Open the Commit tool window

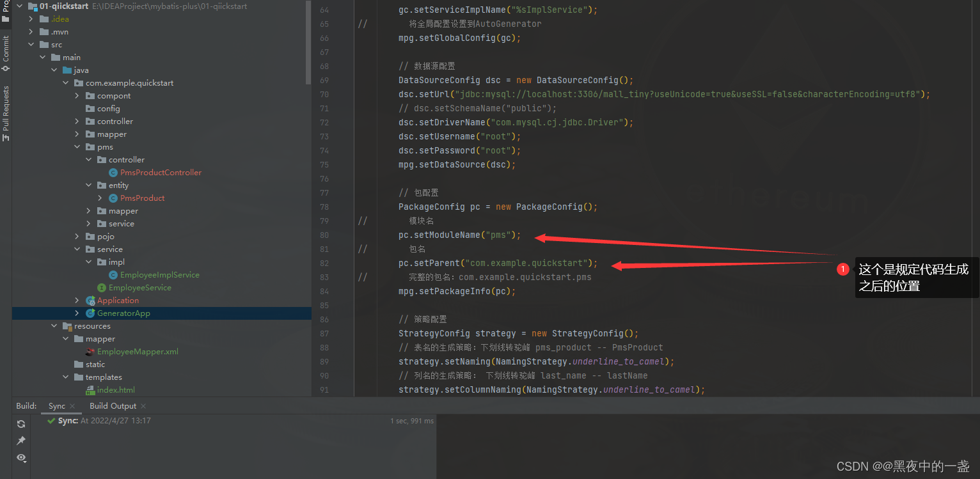(x=6, y=53)
